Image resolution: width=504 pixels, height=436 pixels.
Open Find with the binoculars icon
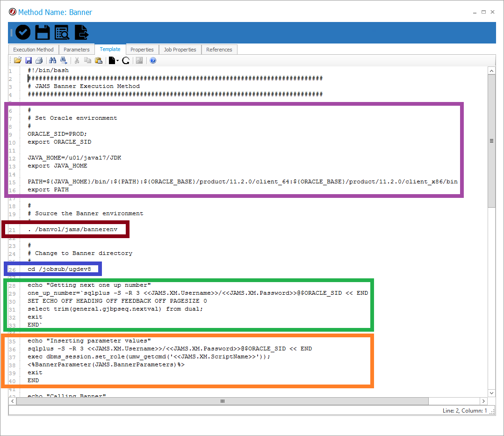(53, 60)
